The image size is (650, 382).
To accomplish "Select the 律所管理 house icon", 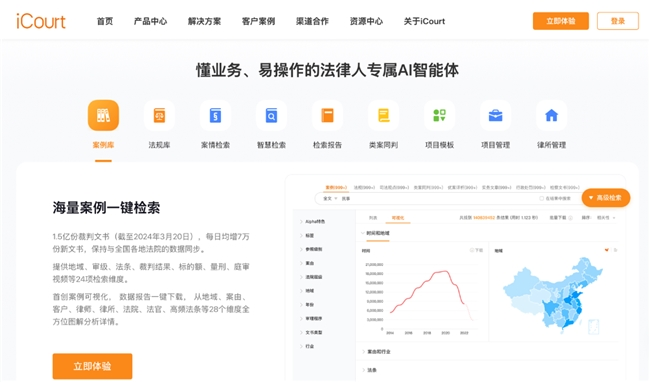I will [x=551, y=115].
